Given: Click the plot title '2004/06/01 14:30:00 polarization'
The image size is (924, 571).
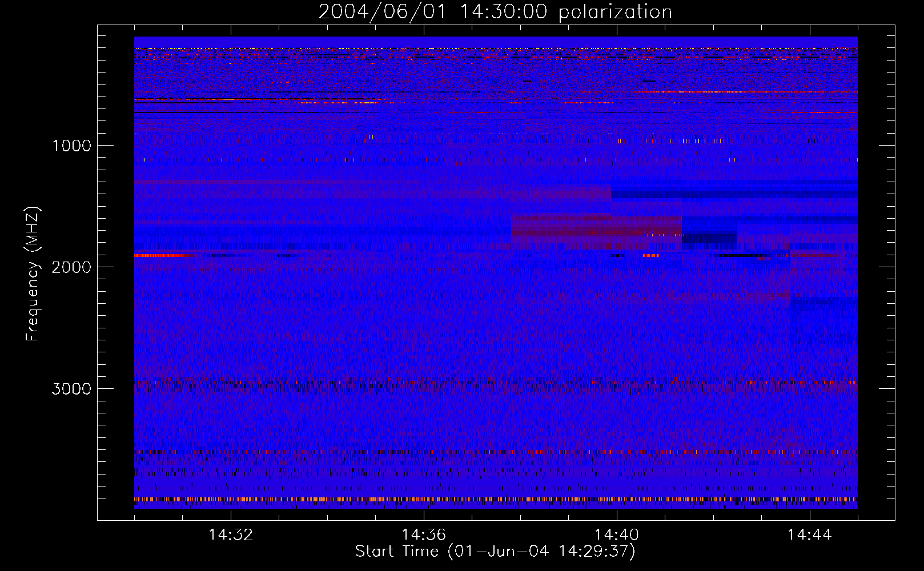Looking at the screenshot, I should pos(495,11).
